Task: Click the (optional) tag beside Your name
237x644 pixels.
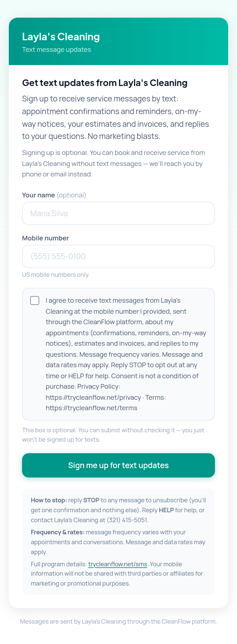Action: pos(71,195)
